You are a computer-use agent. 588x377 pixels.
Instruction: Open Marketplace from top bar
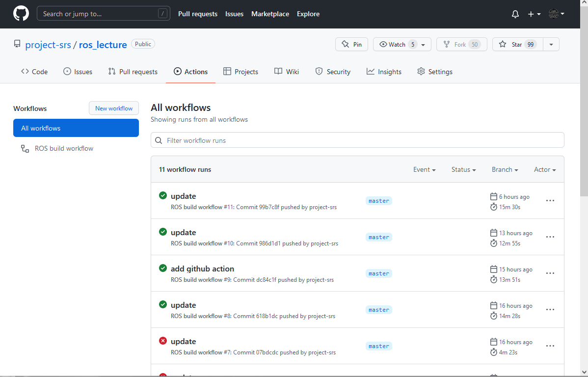(x=270, y=14)
